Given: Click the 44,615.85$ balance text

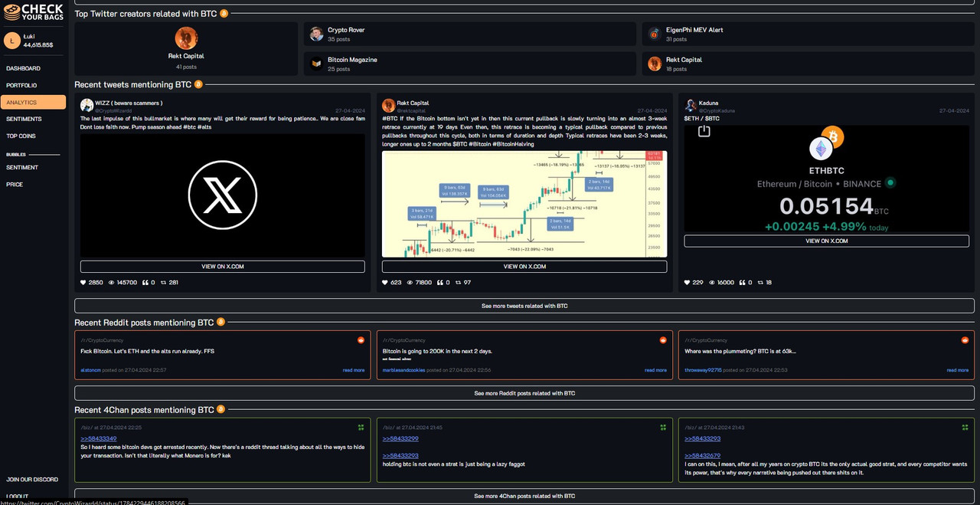Looking at the screenshot, I should point(38,45).
